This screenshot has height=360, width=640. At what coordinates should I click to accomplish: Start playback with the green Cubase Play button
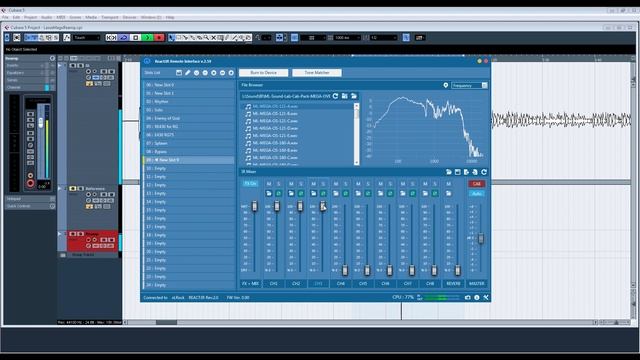[148, 38]
